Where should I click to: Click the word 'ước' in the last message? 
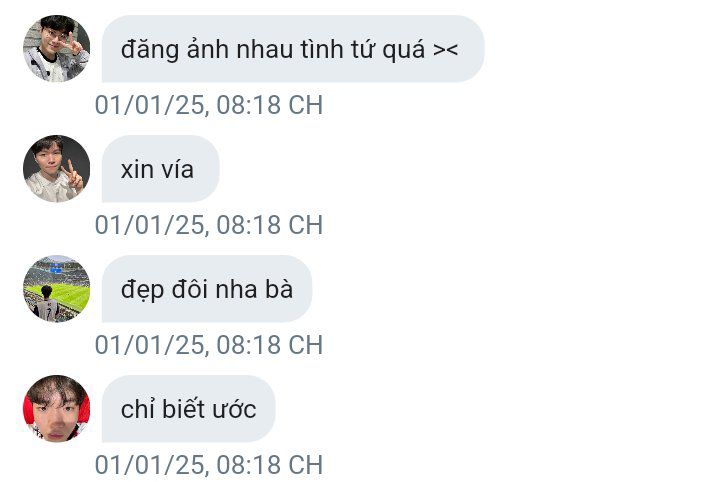click(x=237, y=409)
